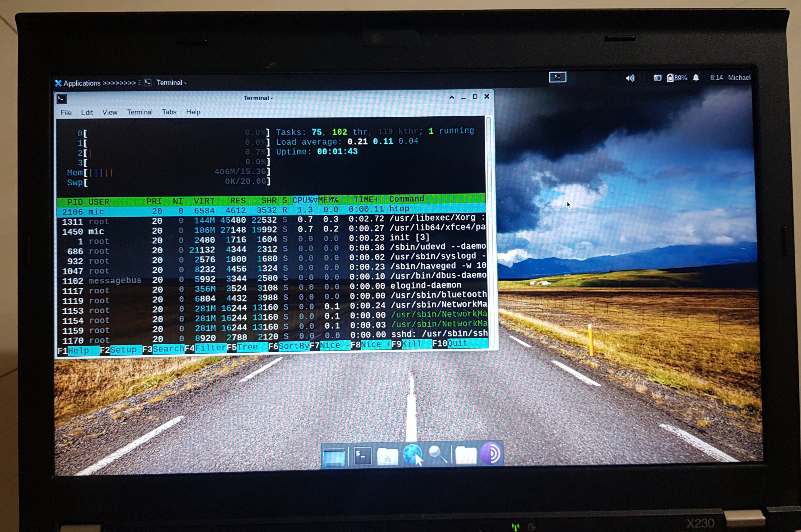
Task: Open the volume speaker panel icon
Action: tap(630, 78)
